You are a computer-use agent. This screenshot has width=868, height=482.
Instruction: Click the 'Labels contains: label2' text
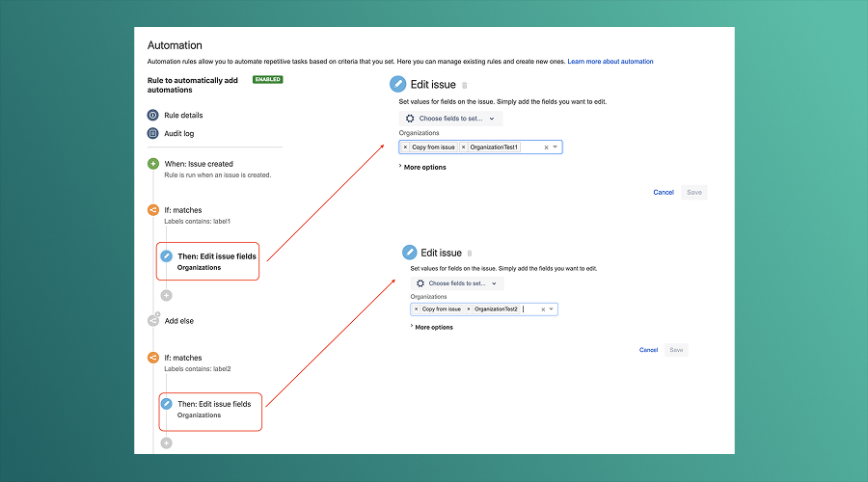coord(197,369)
